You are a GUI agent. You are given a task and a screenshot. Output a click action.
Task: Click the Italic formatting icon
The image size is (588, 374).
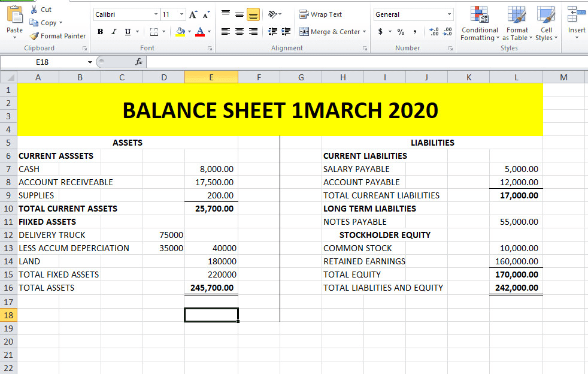pos(113,31)
